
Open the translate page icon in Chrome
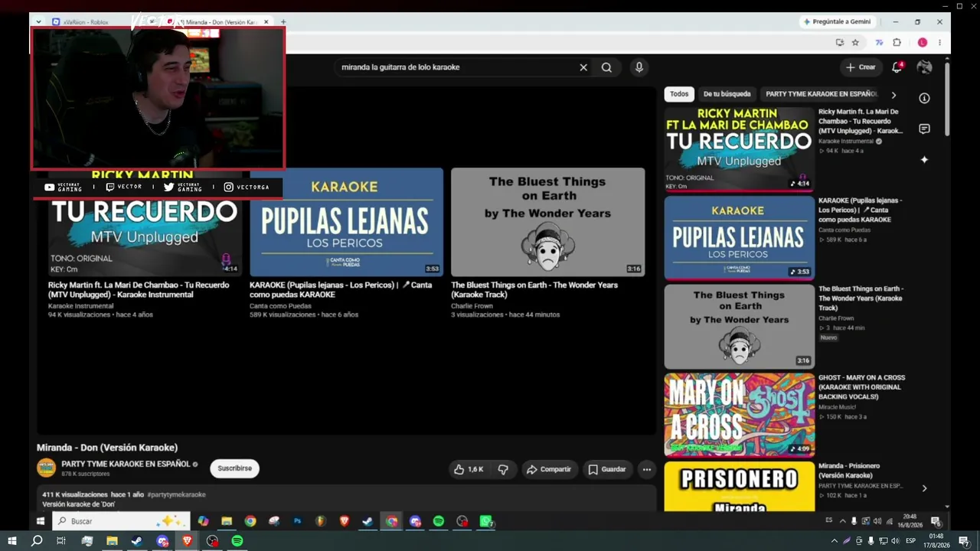pyautogui.click(x=879, y=43)
